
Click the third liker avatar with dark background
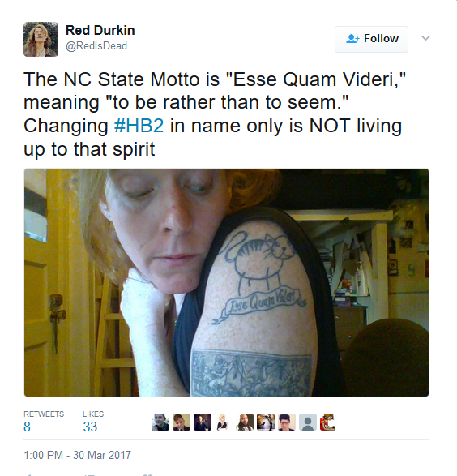(203, 422)
